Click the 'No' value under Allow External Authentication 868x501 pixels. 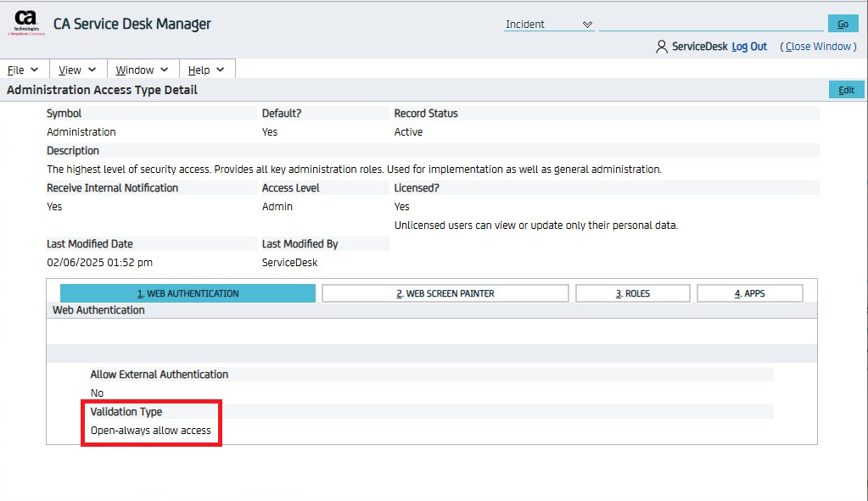[97, 393]
